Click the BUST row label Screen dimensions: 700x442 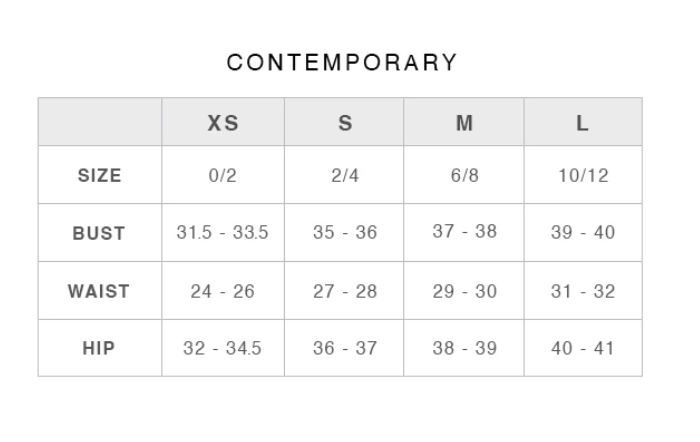click(99, 233)
